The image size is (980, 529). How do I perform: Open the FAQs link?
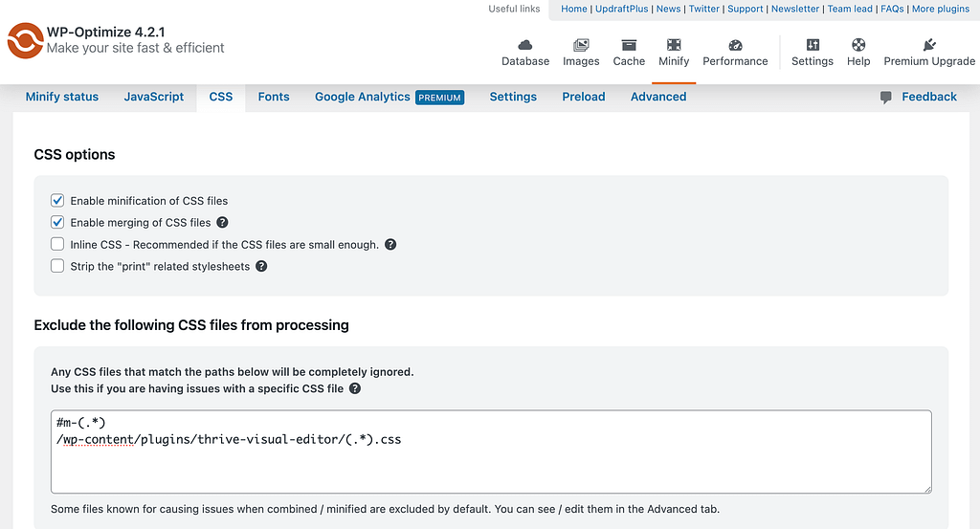[892, 9]
